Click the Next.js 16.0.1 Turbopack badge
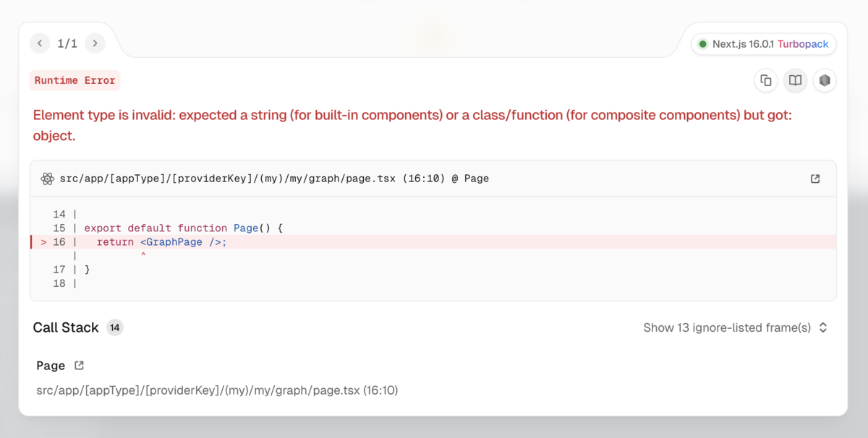Screen dimensions: 868x438 tap(764, 44)
